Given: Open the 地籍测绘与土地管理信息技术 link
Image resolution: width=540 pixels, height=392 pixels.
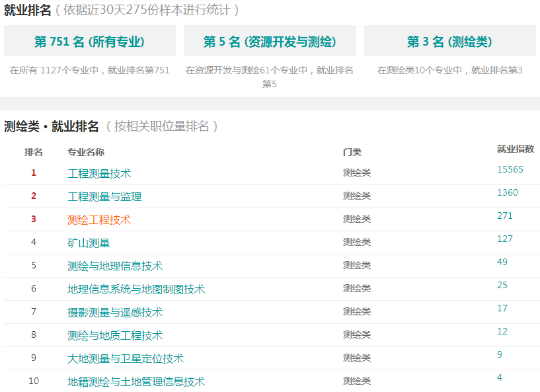Looking at the screenshot, I should pyautogui.click(x=136, y=381).
